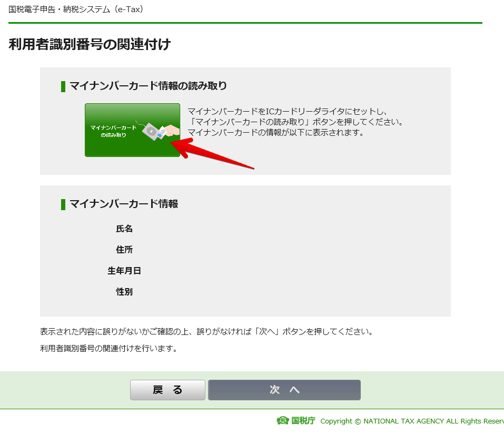Select the 住所 field row
Image resolution: width=504 pixels, height=434 pixels.
tap(124, 250)
